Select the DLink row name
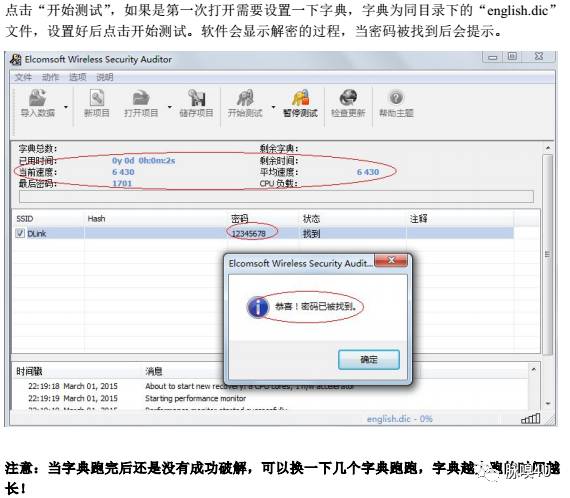The image size is (570, 498). coord(37,234)
